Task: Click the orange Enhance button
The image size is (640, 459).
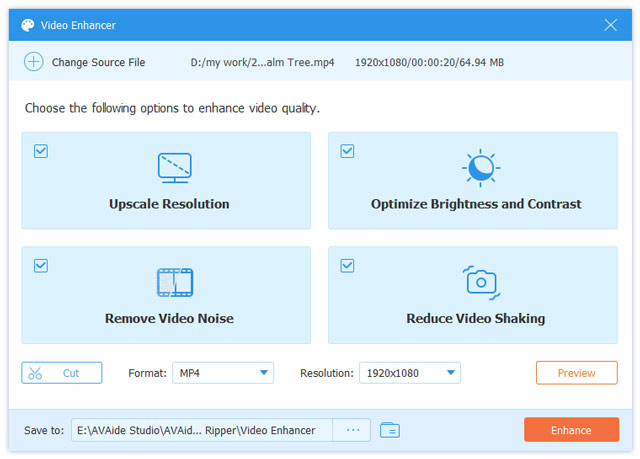Action: point(571,430)
